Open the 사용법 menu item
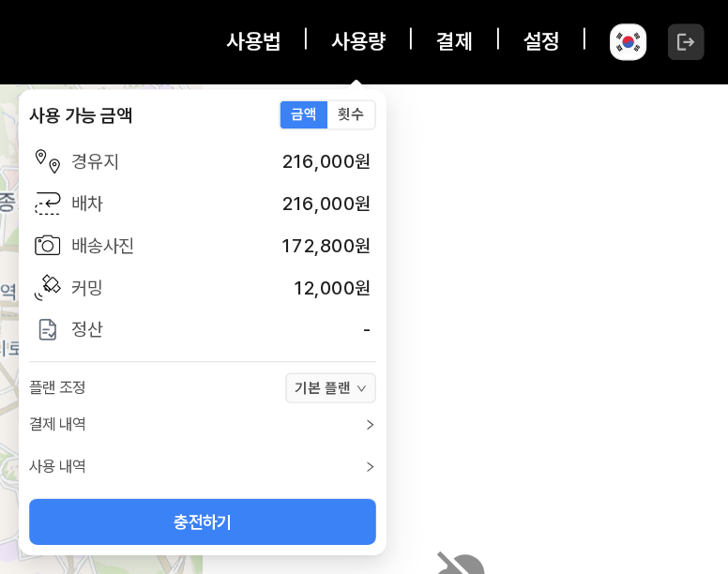The width and height of the screenshot is (728, 574). (253, 41)
